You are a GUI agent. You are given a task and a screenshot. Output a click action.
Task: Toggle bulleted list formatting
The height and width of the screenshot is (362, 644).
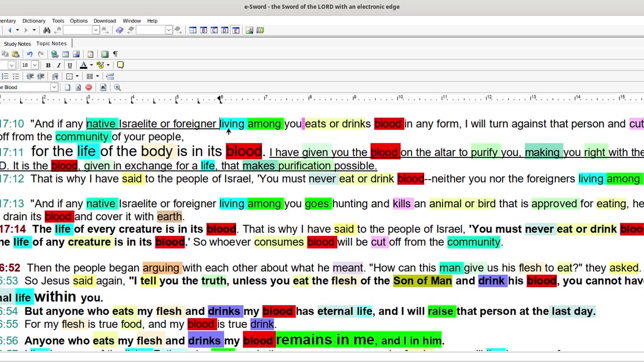16,76
